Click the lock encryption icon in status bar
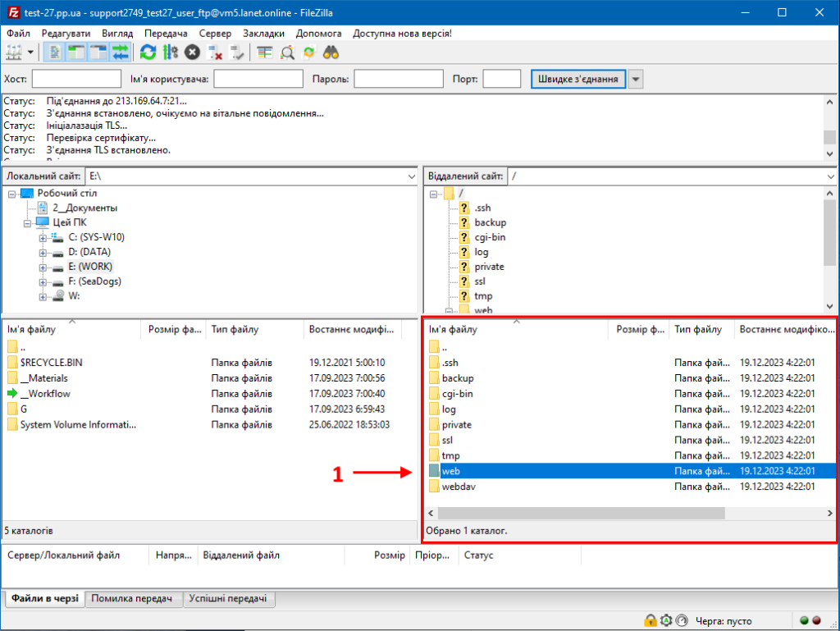Viewport: 840px width, 631px height. 650,620
